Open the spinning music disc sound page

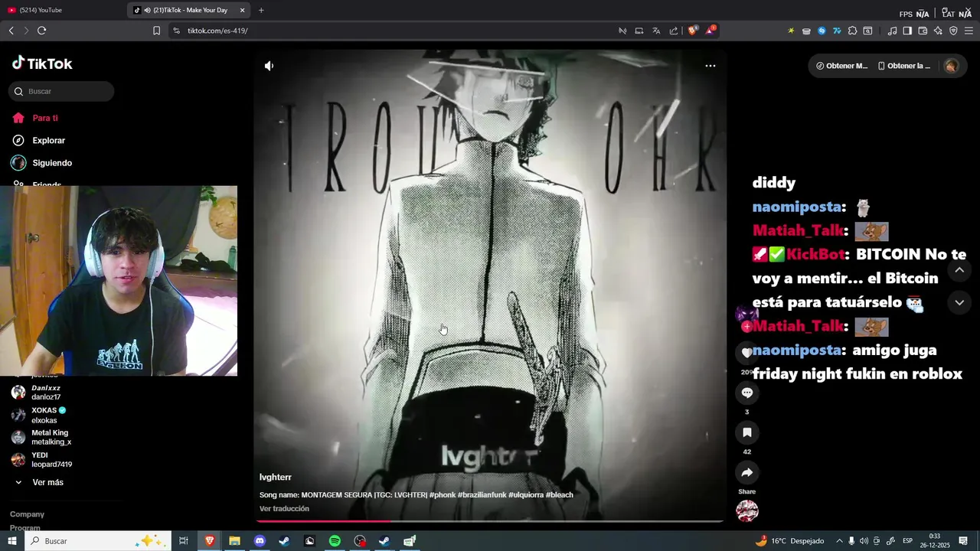(747, 511)
